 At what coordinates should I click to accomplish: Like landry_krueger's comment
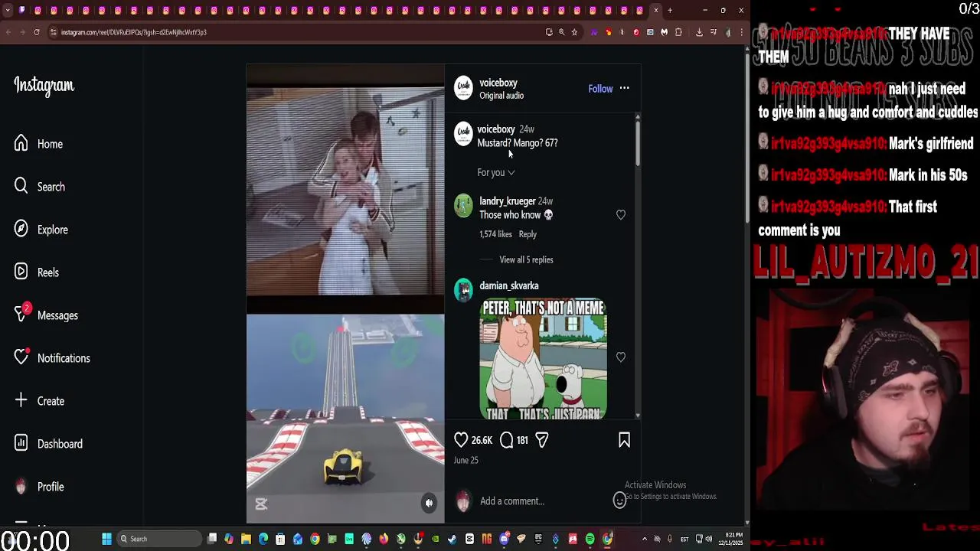(621, 215)
